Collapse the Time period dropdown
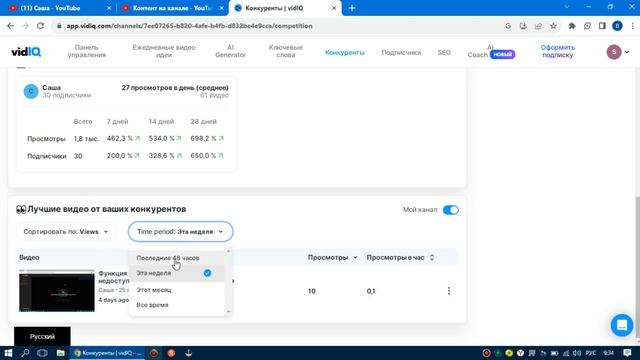 [180, 232]
